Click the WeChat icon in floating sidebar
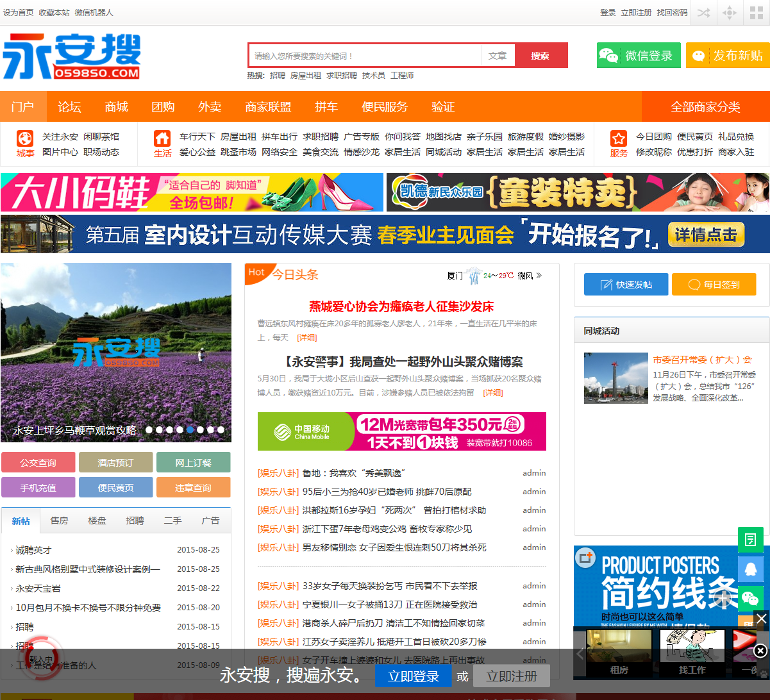 [750, 598]
